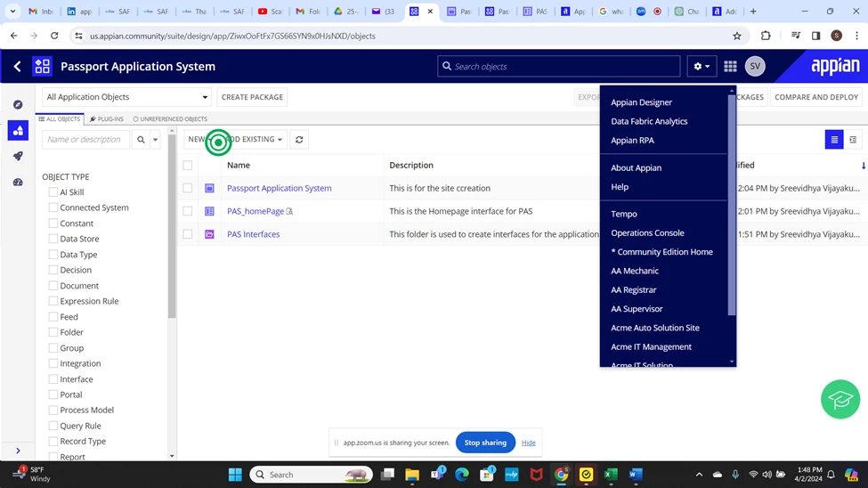
Task: Open Word from the taskbar
Action: pos(636,475)
